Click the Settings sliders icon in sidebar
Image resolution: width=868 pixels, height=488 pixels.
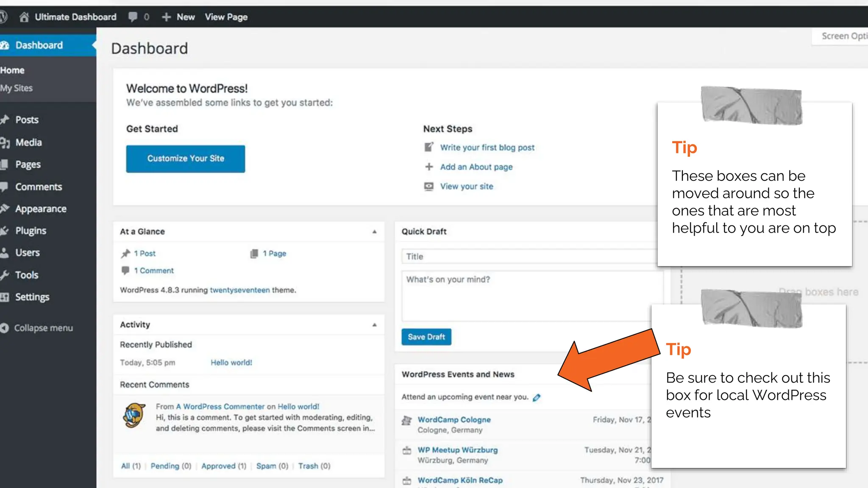point(5,297)
